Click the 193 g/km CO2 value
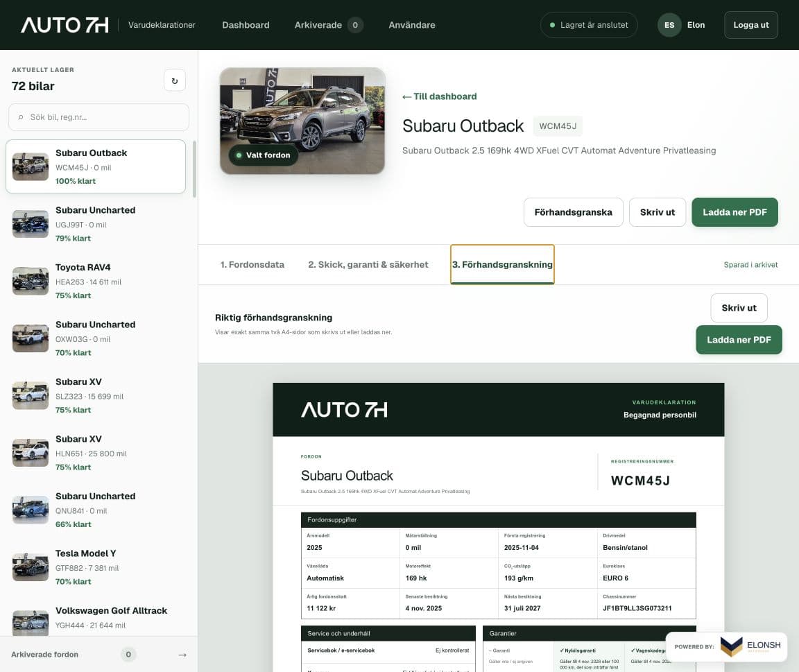Image resolution: width=799 pixels, height=672 pixels. (x=518, y=578)
